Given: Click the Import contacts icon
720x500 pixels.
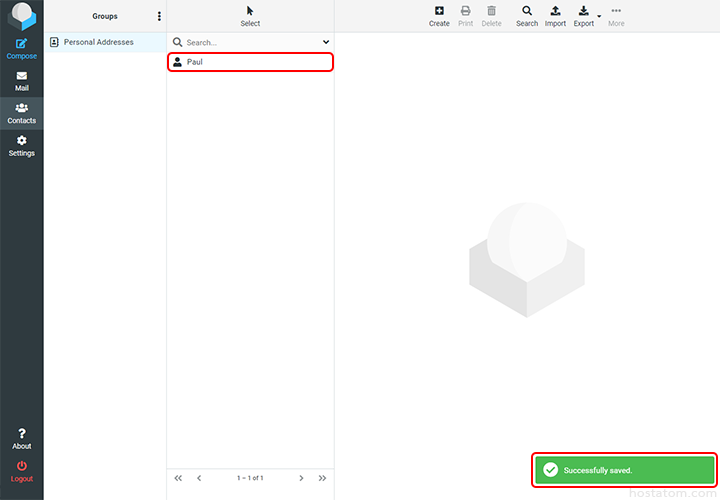Looking at the screenshot, I should click(555, 16).
